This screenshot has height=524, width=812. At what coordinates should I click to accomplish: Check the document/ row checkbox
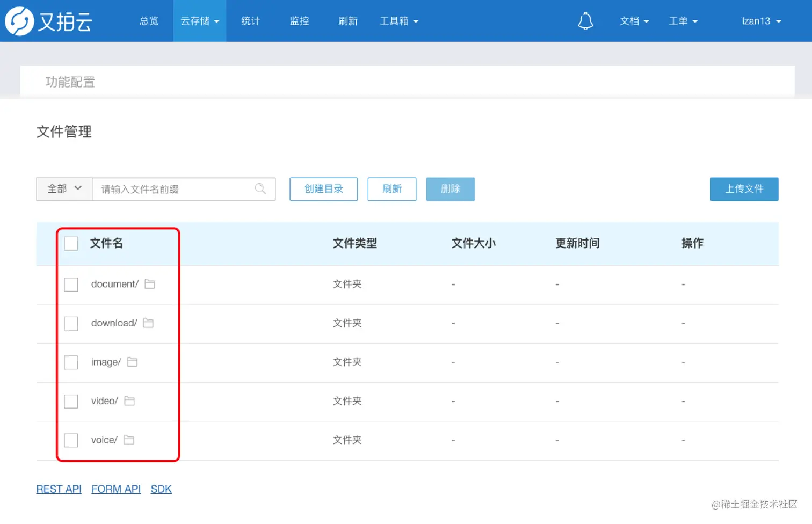[71, 284]
